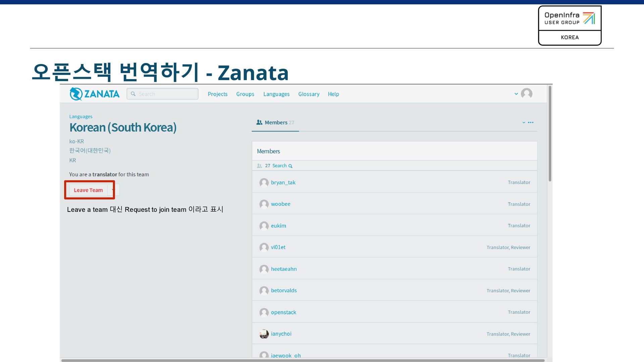Viewport: 644px width, 362px height.
Task: Click bryan_tak's Translator role label
Action: 519,182
